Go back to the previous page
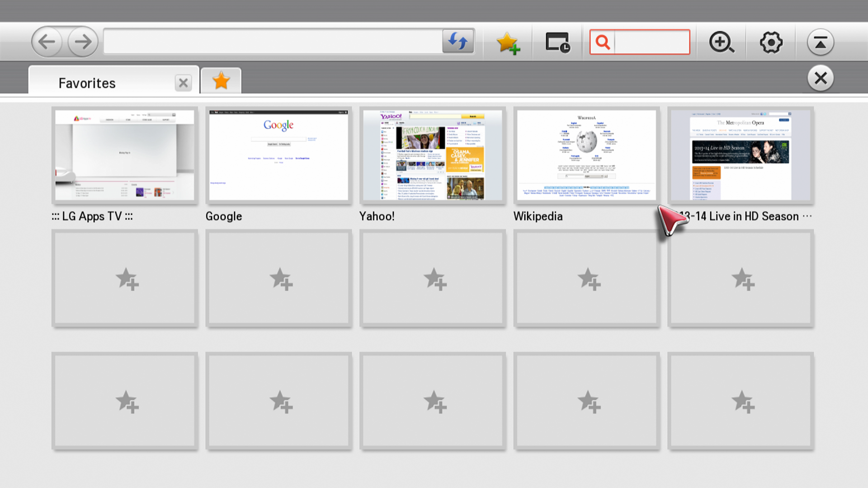868x488 pixels. (47, 42)
